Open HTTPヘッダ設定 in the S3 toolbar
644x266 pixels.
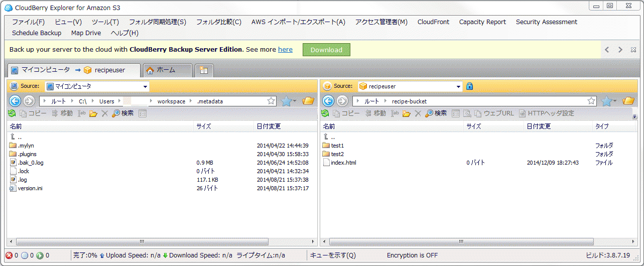(547, 113)
